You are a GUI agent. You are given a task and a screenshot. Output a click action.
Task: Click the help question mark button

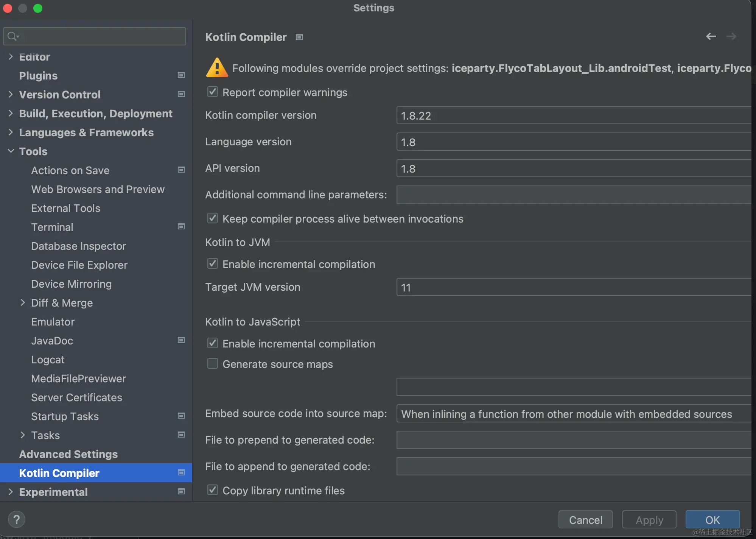(x=16, y=519)
